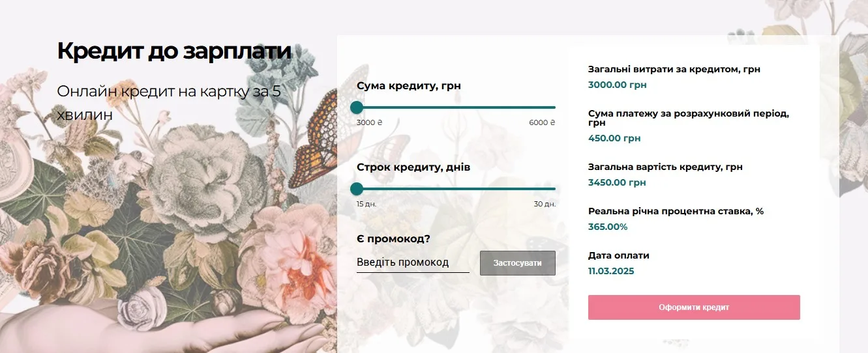Screen dimensions: 868x353
Task: Click the 'Сума кредиту, грн' label
Action: tap(409, 86)
